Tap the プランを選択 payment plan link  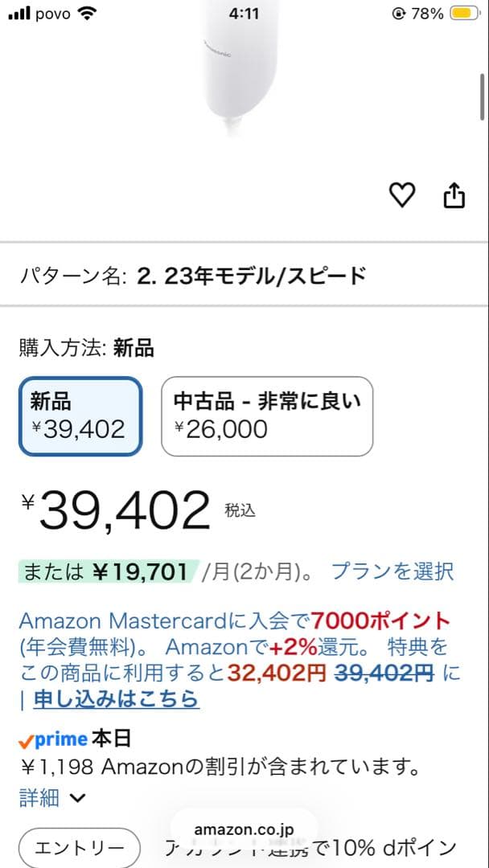[x=393, y=571]
